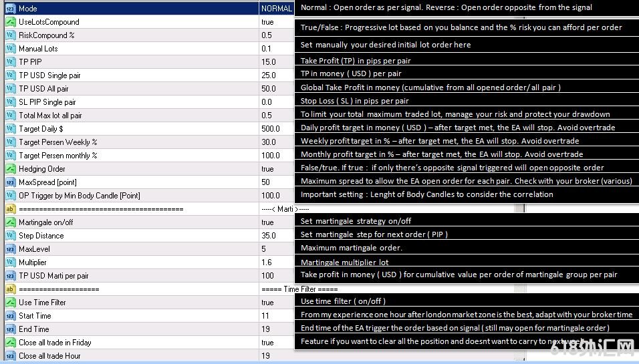Click the icon beside the Mode parameter

coord(10,9)
